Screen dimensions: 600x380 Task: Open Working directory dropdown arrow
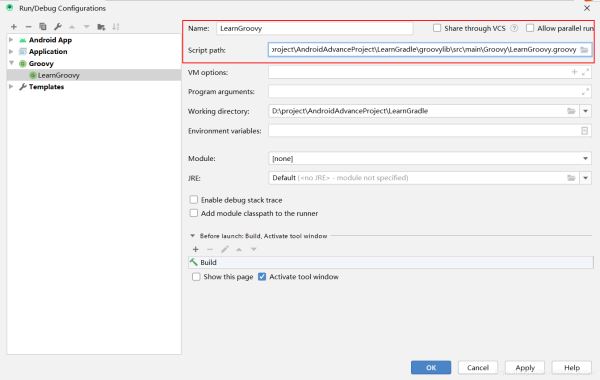(585, 111)
